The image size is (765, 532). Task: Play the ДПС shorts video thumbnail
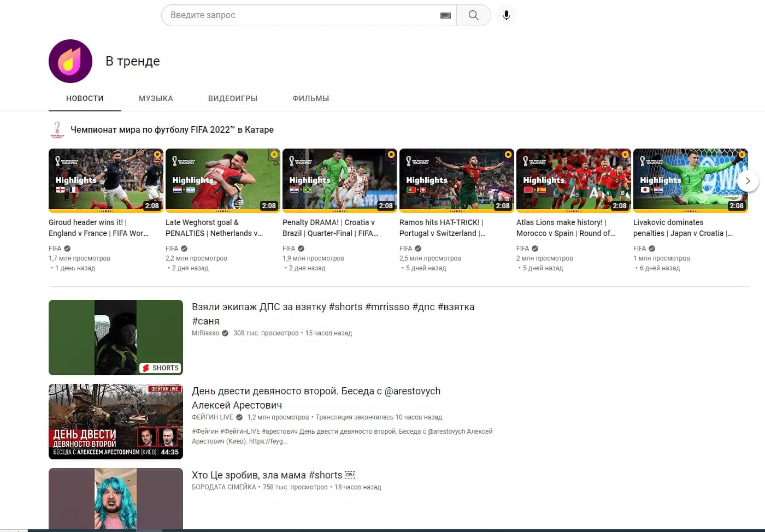point(116,338)
